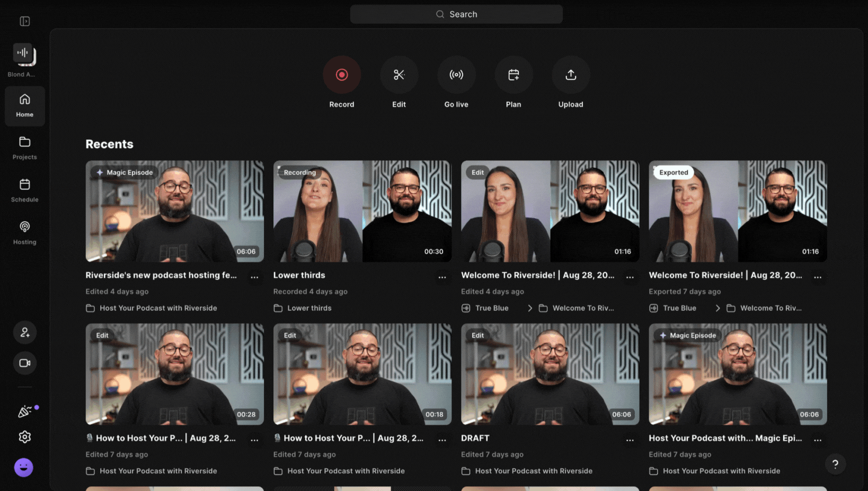
Task: Switch to Hosting in the sidebar
Action: (25, 233)
